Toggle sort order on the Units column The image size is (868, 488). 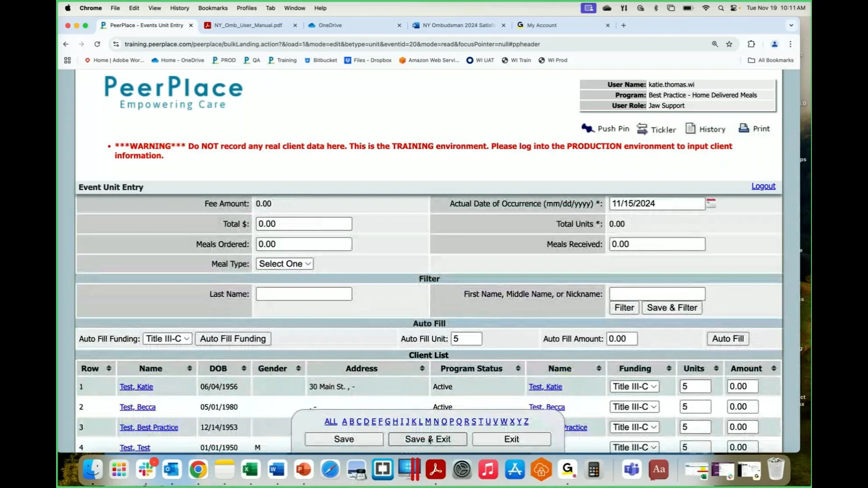(x=717, y=368)
